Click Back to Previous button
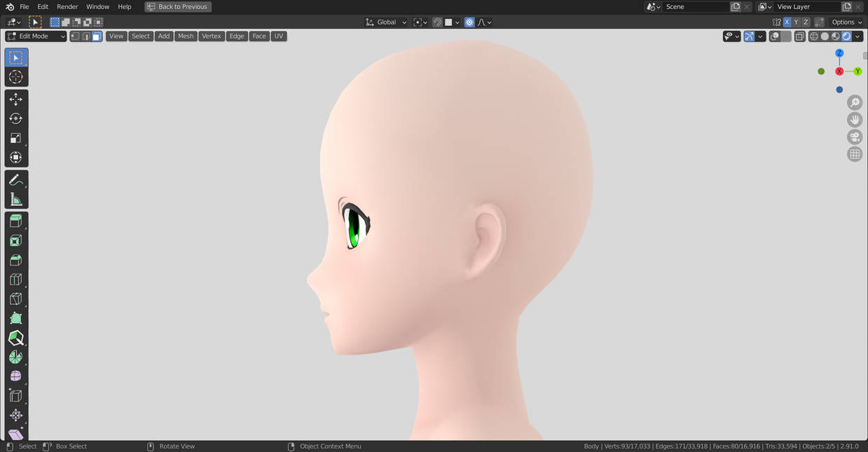 click(x=178, y=7)
